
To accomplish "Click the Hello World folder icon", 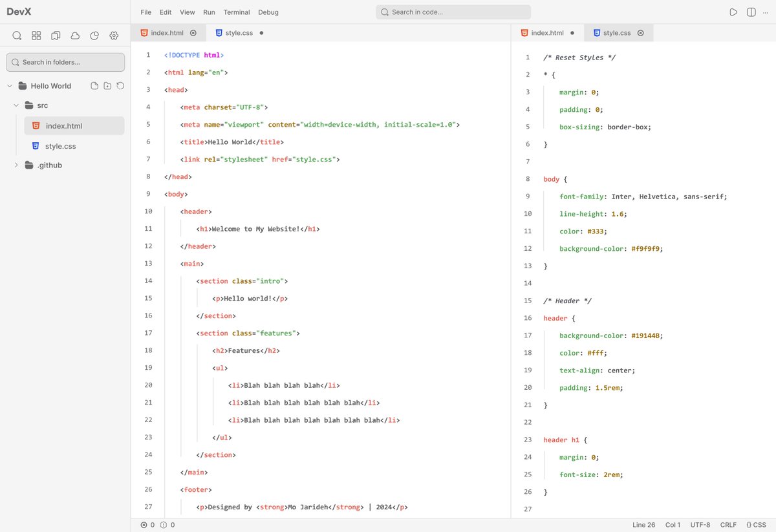I will pyautogui.click(x=22, y=86).
